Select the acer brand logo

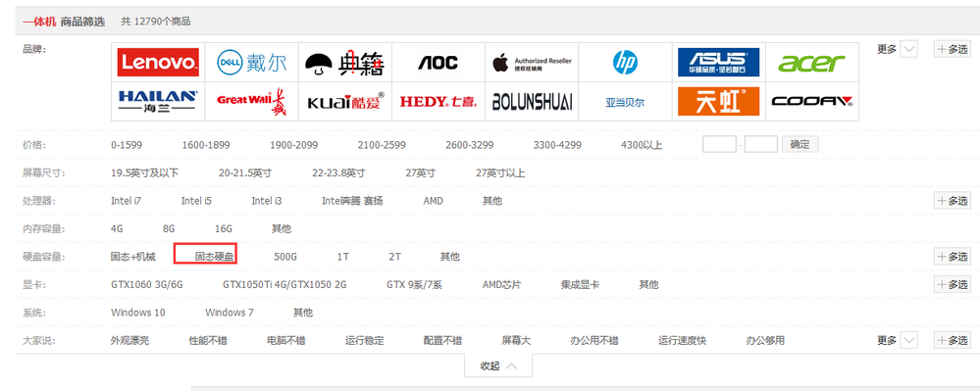point(812,63)
